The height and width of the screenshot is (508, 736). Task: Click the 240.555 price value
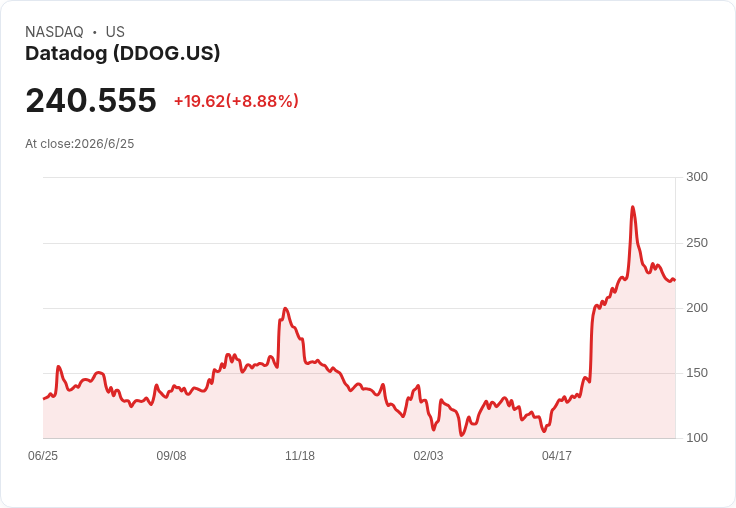click(x=91, y=100)
